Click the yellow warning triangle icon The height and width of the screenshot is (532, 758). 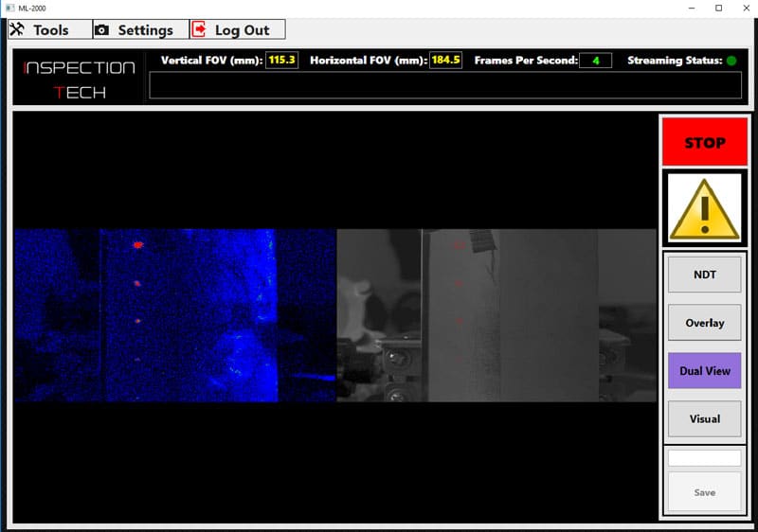(x=704, y=208)
